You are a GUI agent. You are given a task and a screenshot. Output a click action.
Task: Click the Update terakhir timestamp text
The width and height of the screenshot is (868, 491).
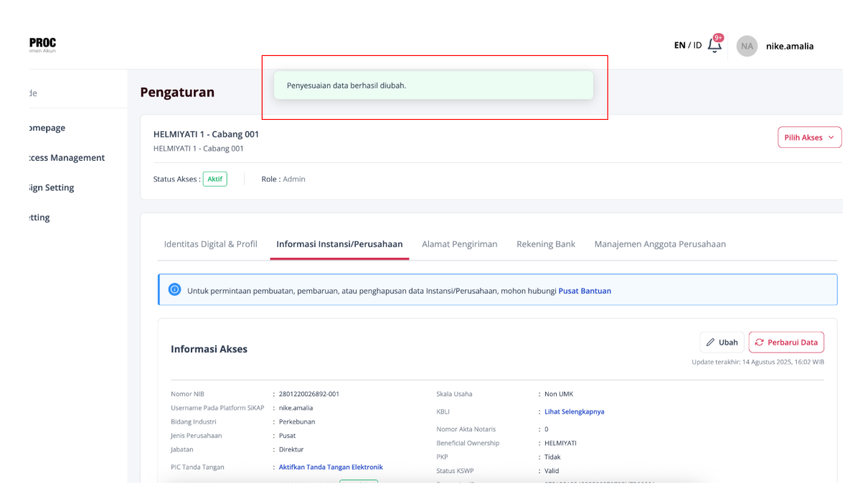pos(758,362)
